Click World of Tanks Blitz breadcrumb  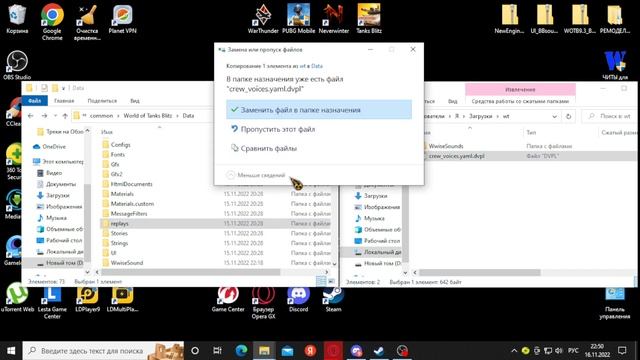pyautogui.click(x=148, y=116)
